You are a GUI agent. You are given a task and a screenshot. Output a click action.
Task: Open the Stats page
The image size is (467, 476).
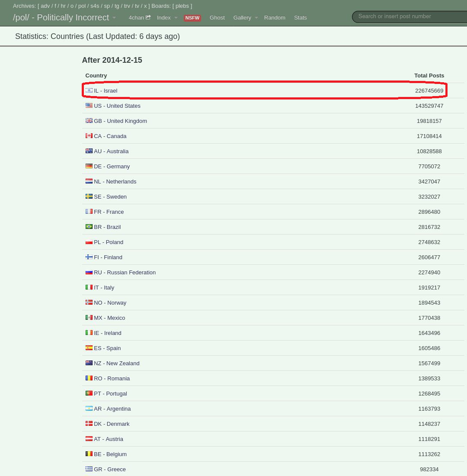301,18
